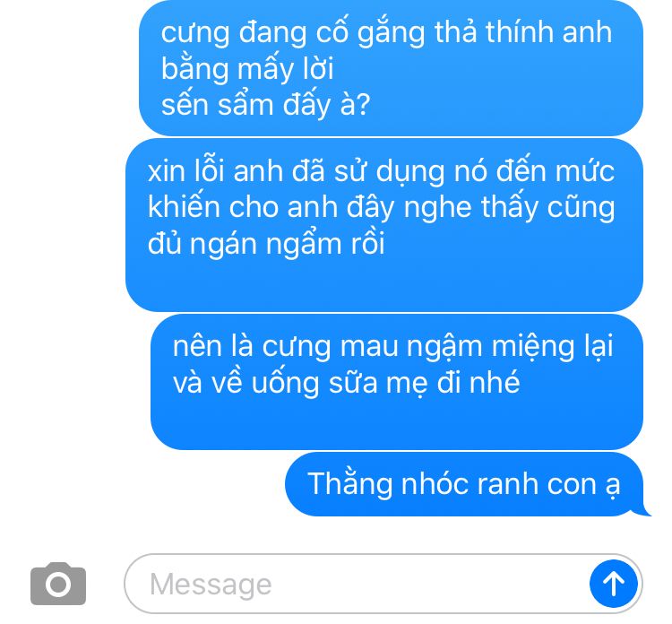Click the line "đủ ngán ngẩm rồi"

[x=266, y=245]
